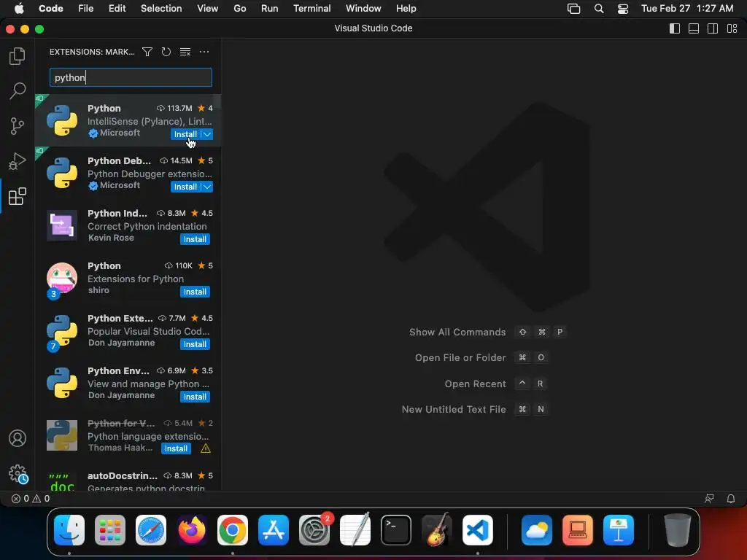Open the File menu
Image resolution: width=747 pixels, height=560 pixels.
86,9
